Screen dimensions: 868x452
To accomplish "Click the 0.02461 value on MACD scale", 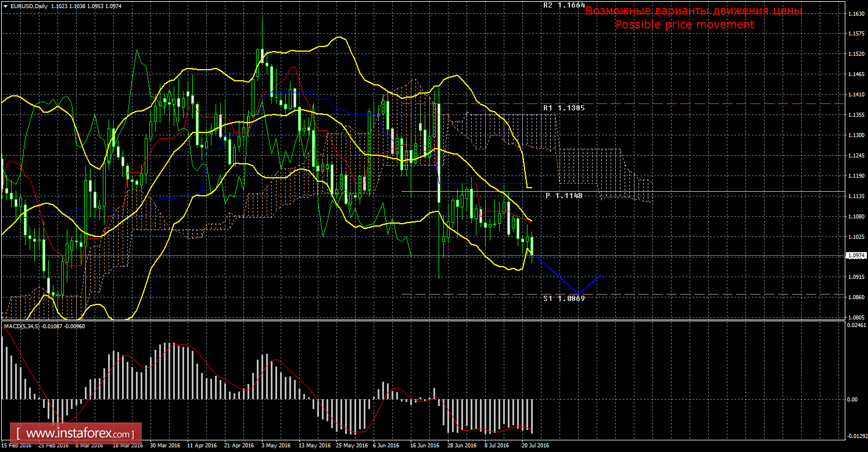I will (855, 326).
